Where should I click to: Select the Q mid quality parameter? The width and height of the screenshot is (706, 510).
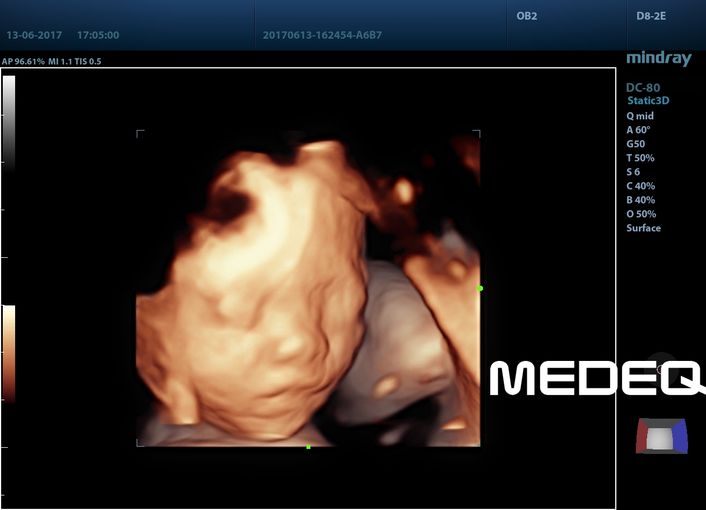click(x=639, y=116)
